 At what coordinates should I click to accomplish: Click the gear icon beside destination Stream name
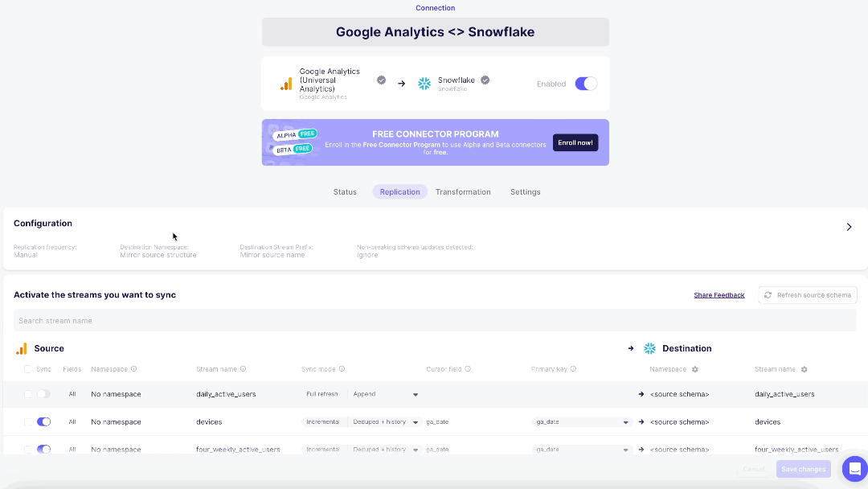tap(805, 369)
